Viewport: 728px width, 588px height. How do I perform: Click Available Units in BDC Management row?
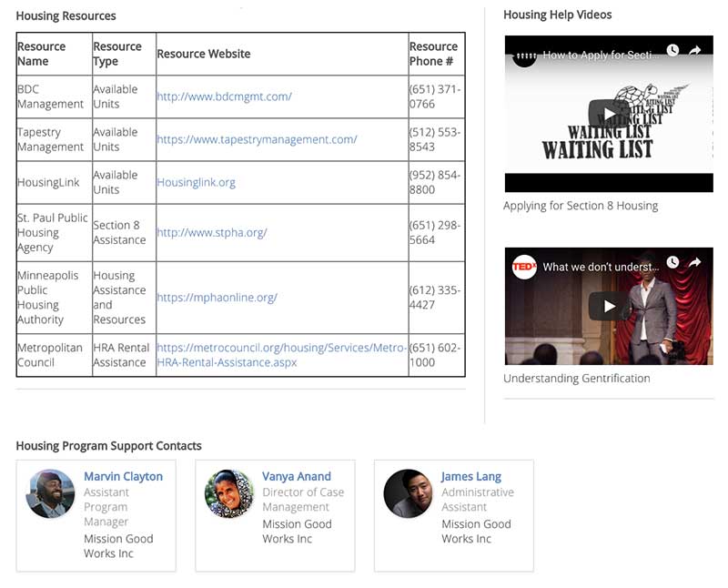click(124, 96)
